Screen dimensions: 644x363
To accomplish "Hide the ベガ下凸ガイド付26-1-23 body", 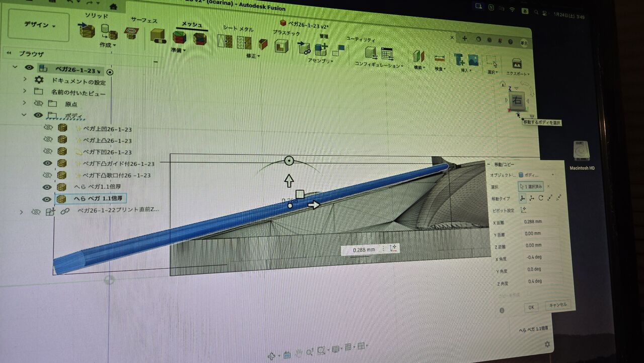I will [x=48, y=163].
